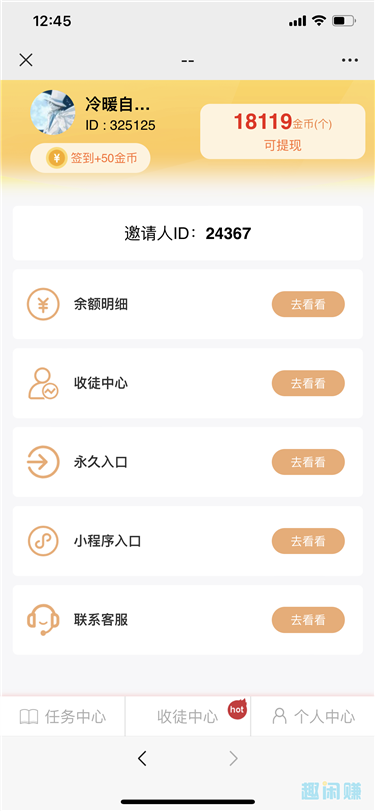Image resolution: width=375 pixels, height=811 pixels.
Task: Open the 18119 金币 可提现 withdrawal card
Action: (x=283, y=131)
